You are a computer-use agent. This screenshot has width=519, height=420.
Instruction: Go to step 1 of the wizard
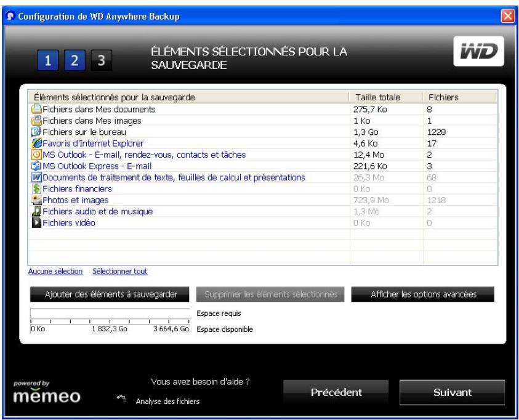click(48, 60)
